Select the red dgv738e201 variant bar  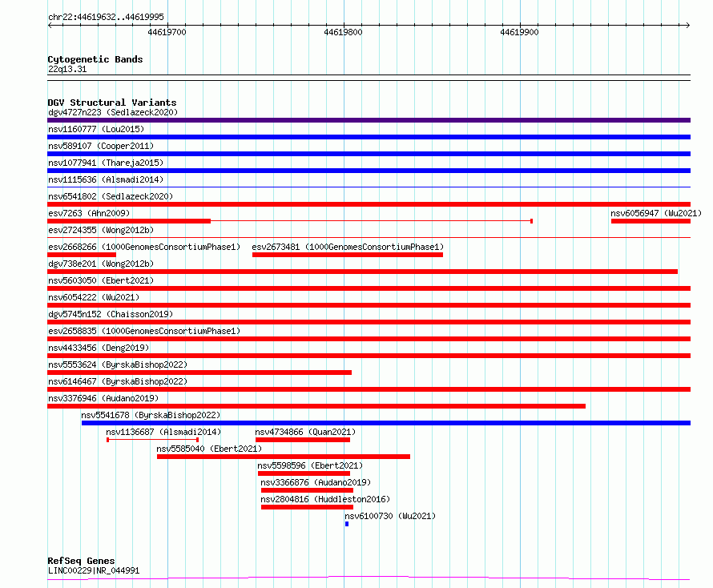pyautogui.click(x=362, y=272)
